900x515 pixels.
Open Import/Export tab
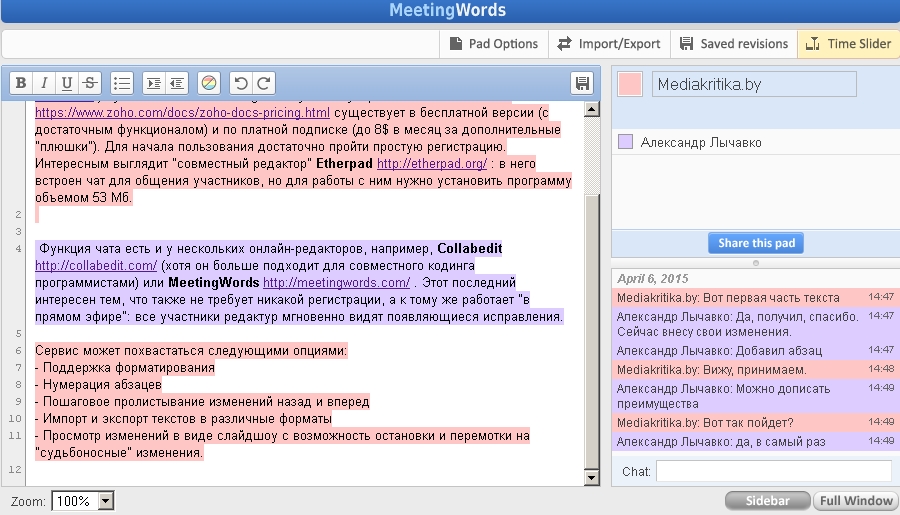point(610,44)
